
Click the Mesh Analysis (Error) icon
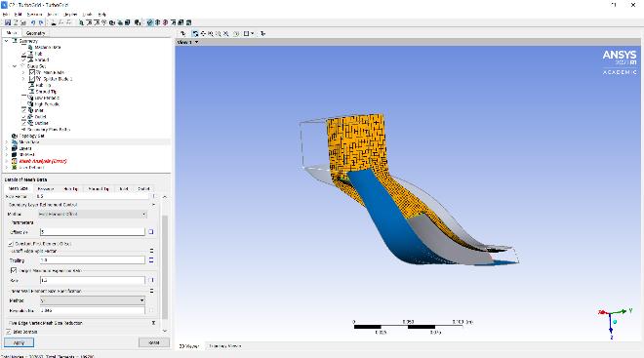15,161
